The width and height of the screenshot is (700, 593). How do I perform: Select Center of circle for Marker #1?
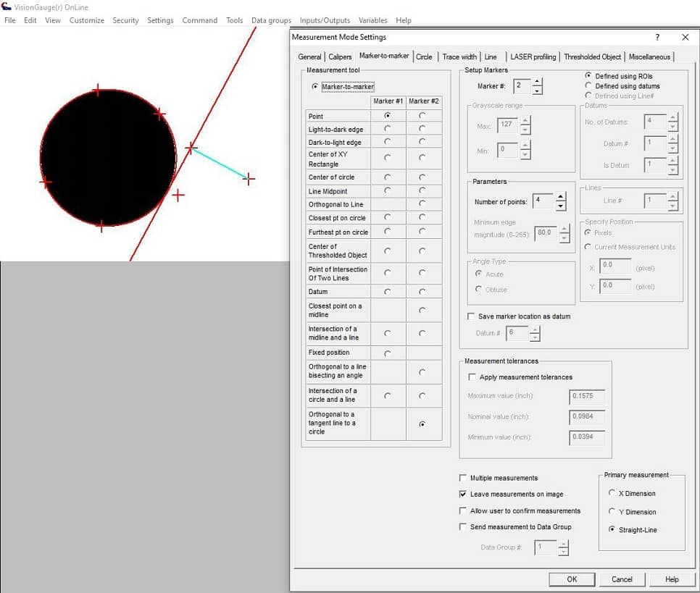tap(388, 177)
